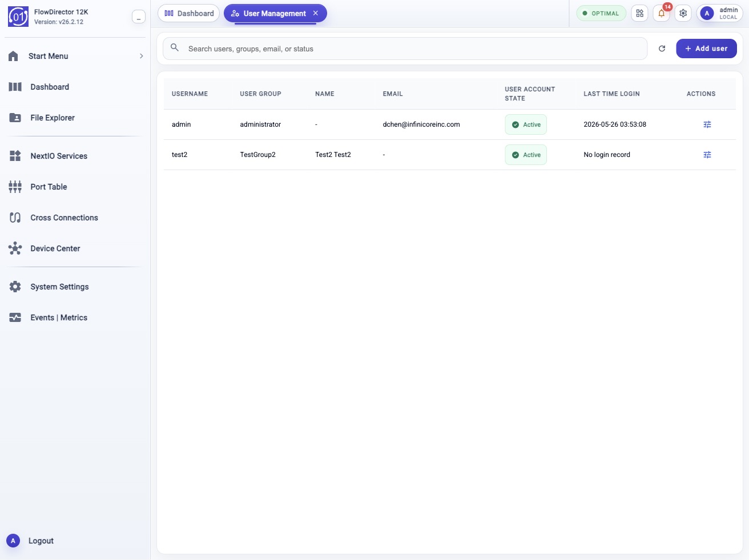The image size is (749, 560).
Task: Click the administrator user group cell
Action: point(260,124)
